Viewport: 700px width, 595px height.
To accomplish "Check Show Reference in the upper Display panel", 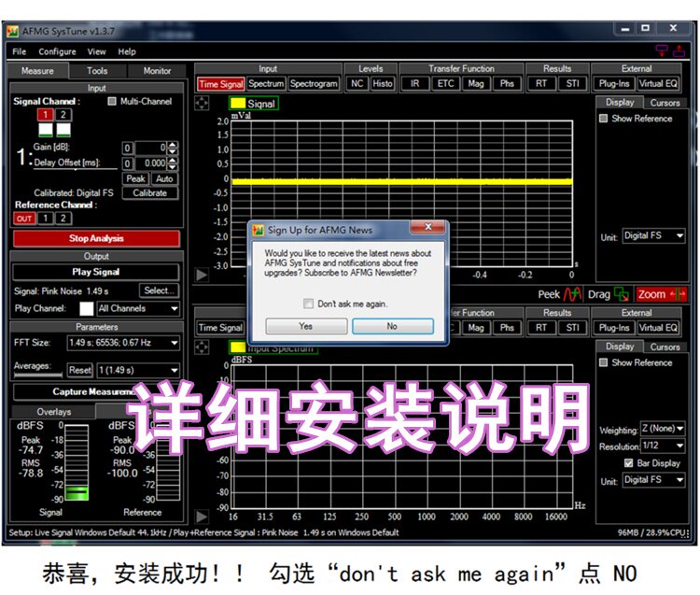I will point(604,119).
